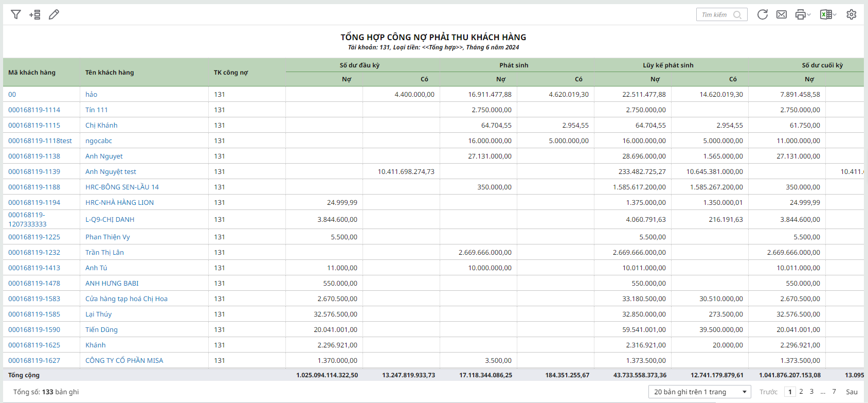The image size is (868, 403).
Task: Select Tổng số: 133 bản ghi text
Action: click(46, 392)
